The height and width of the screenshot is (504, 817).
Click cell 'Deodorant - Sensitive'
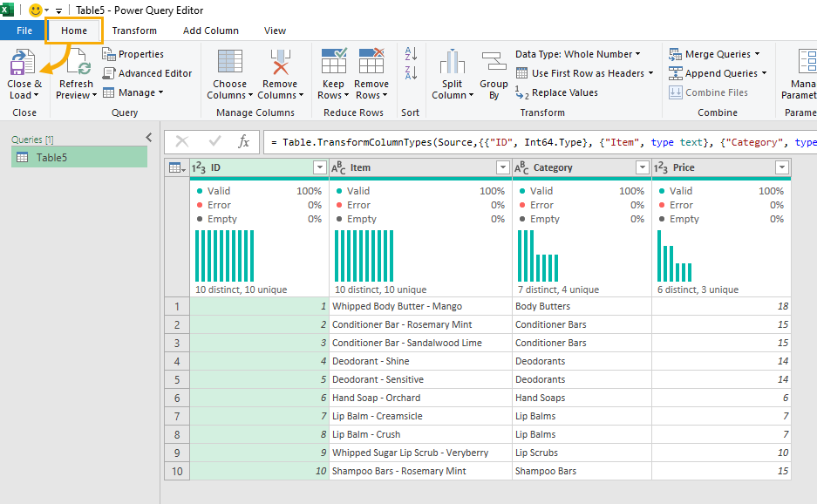420,380
